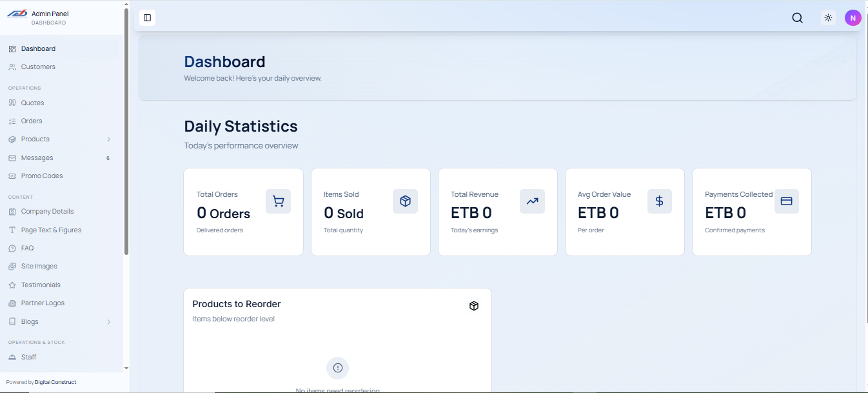Image resolution: width=868 pixels, height=393 pixels.
Task: Click the Page Text & Figures icon
Action: [12, 230]
